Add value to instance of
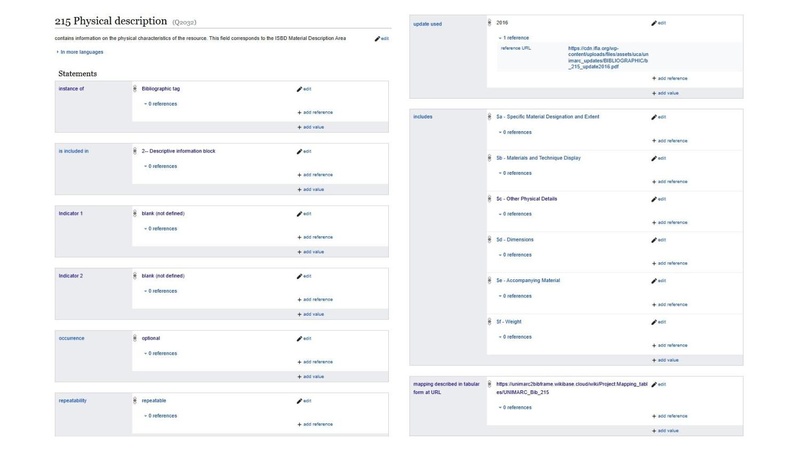Viewport: 800px width, 450px height. pyautogui.click(x=311, y=128)
